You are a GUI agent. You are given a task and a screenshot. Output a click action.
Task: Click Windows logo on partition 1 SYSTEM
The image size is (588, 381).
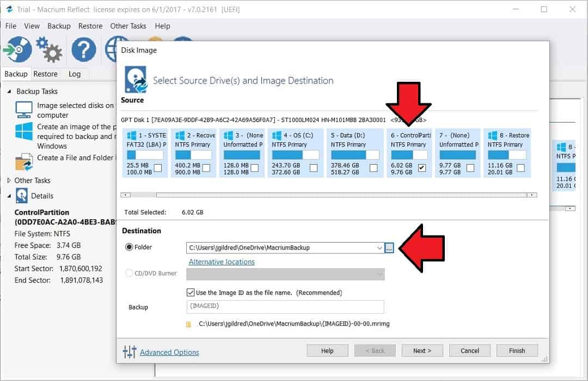click(132, 136)
